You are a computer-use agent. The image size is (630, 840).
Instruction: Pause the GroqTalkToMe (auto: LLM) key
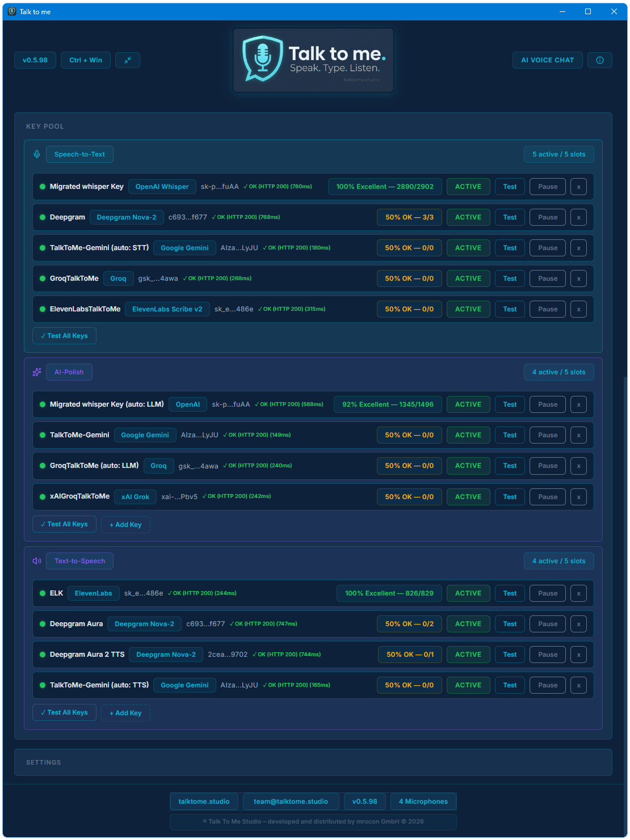pyautogui.click(x=548, y=466)
